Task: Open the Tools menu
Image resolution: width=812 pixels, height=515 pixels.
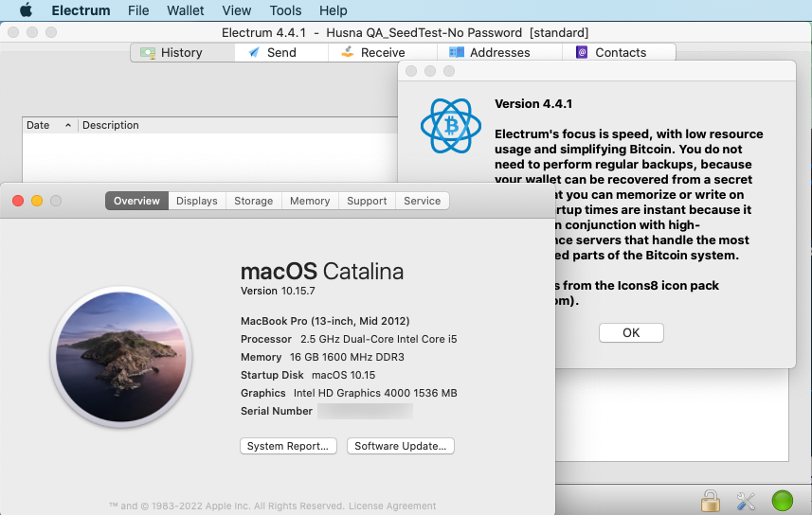Action: click(x=285, y=10)
